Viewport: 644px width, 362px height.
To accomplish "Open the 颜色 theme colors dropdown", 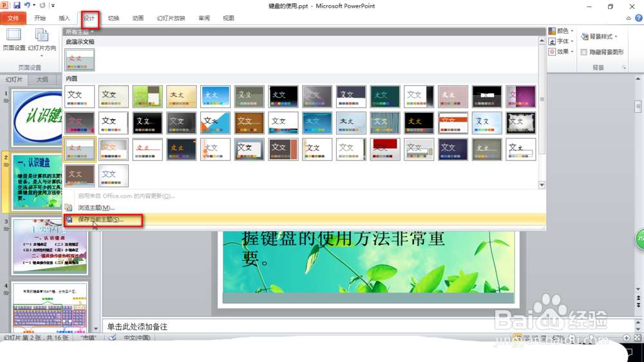I will (x=561, y=31).
